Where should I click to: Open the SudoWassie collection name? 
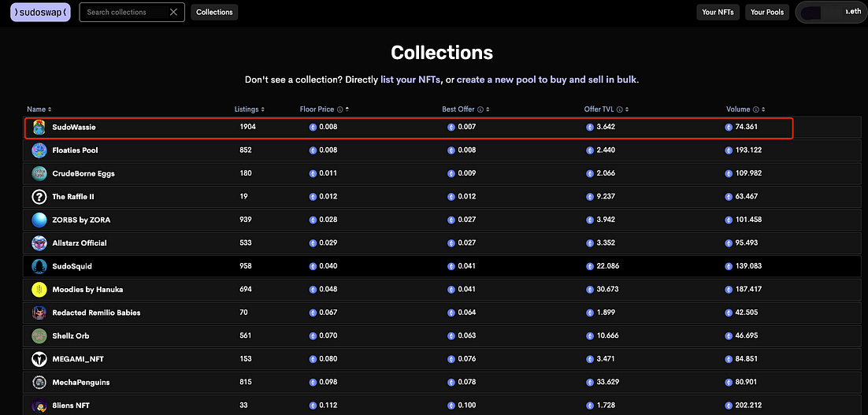coord(74,128)
